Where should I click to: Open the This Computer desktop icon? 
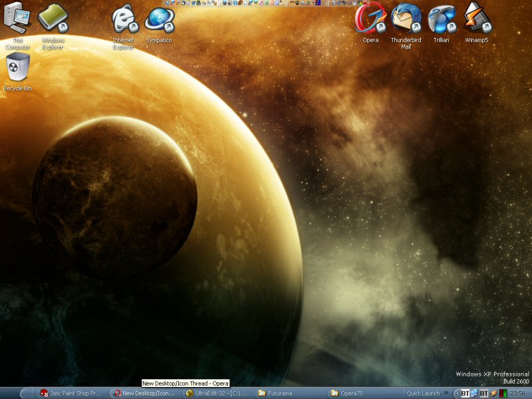(x=18, y=21)
